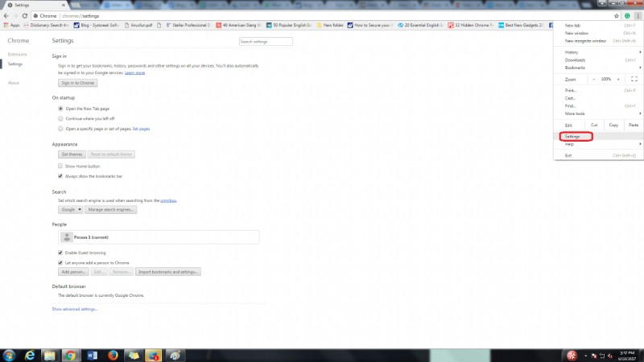Screen dimensions: 644x362
Task: Click Learn more link under Sign in
Action: (x=134, y=72)
